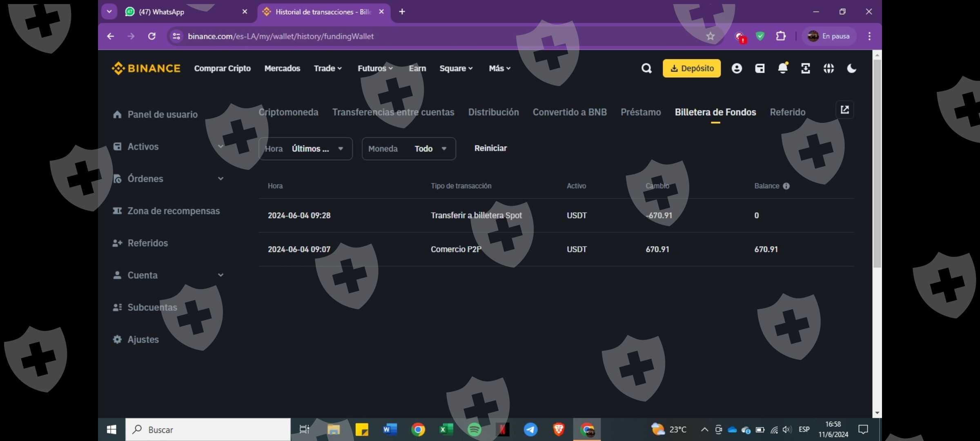Open the Moneda currency dropdown
The image size is (980, 441).
coord(408,149)
